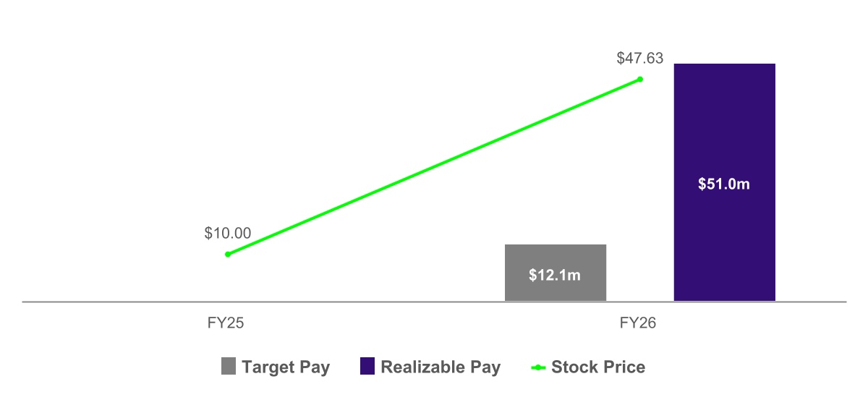868x405 pixels.
Task: Click the FY26 stock price data point
Action: point(640,79)
